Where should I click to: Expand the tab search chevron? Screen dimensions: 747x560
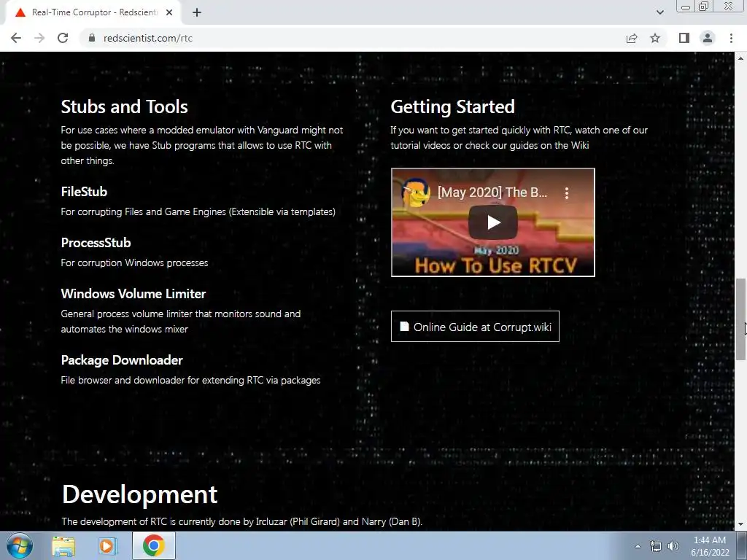659,12
